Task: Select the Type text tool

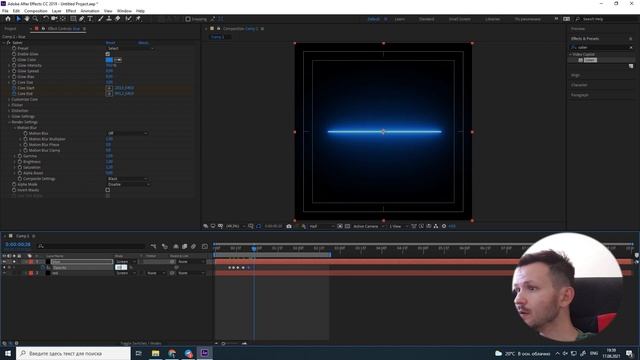Action: click(x=90, y=19)
